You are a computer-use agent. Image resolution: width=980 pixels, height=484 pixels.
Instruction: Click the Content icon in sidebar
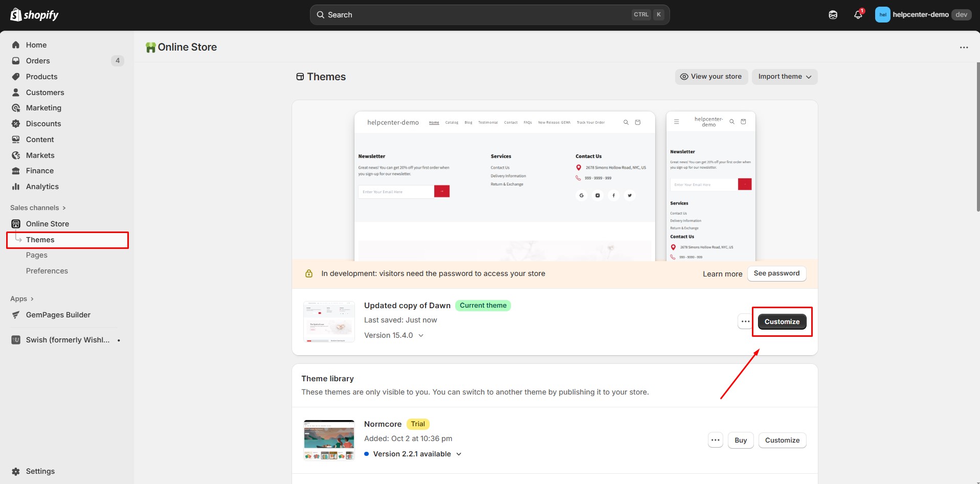point(16,140)
